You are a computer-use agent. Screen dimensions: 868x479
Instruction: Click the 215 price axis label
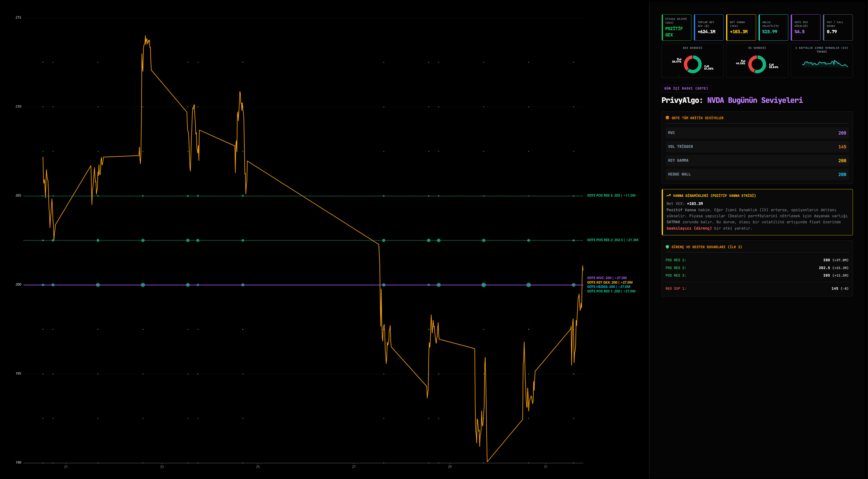point(18,18)
